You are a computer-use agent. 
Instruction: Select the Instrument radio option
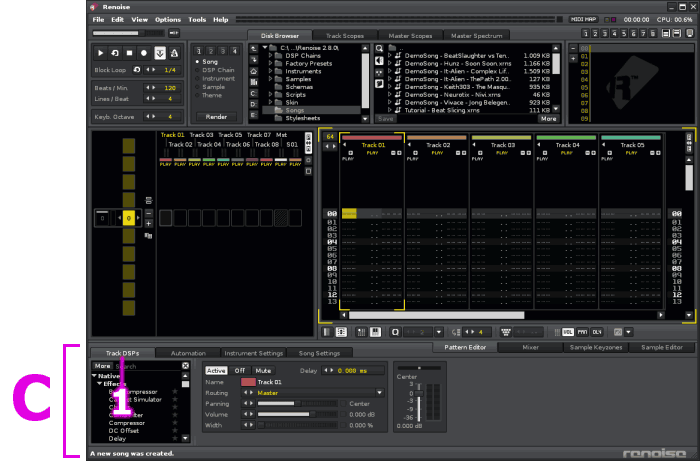(x=197, y=79)
